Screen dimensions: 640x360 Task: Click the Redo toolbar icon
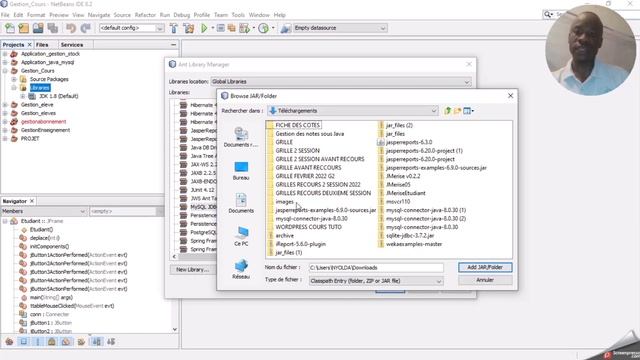coord(85,28)
